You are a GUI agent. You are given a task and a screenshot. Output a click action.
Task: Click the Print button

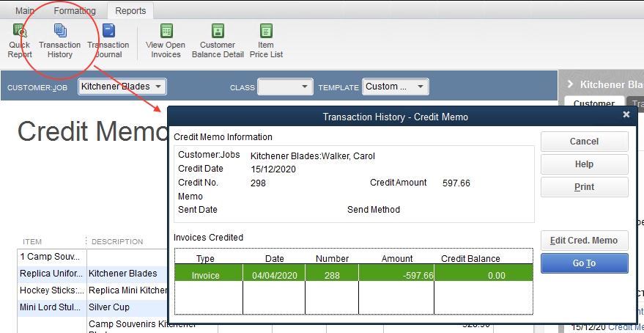pos(584,186)
